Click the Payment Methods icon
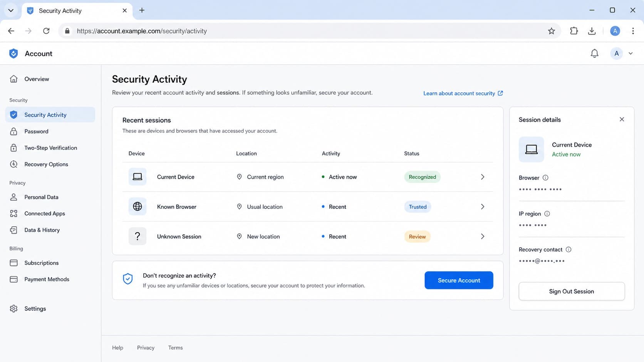The image size is (644, 362). click(14, 279)
